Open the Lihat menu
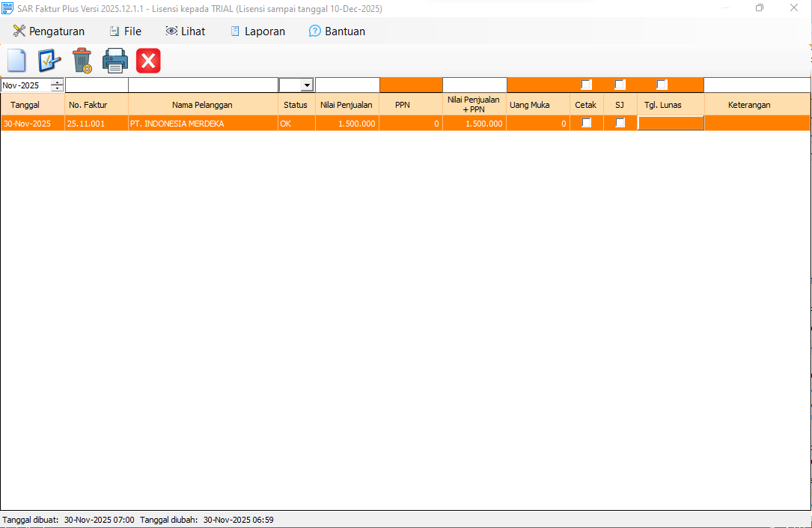Viewport: 812px width, 528px height. pyautogui.click(x=185, y=31)
